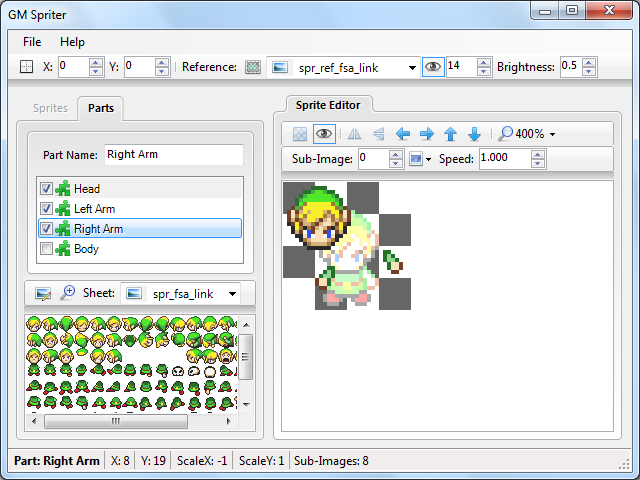Click sprite sheet scroll up arrow
Image resolution: width=640 pixels, height=480 pixels.
tap(246, 325)
